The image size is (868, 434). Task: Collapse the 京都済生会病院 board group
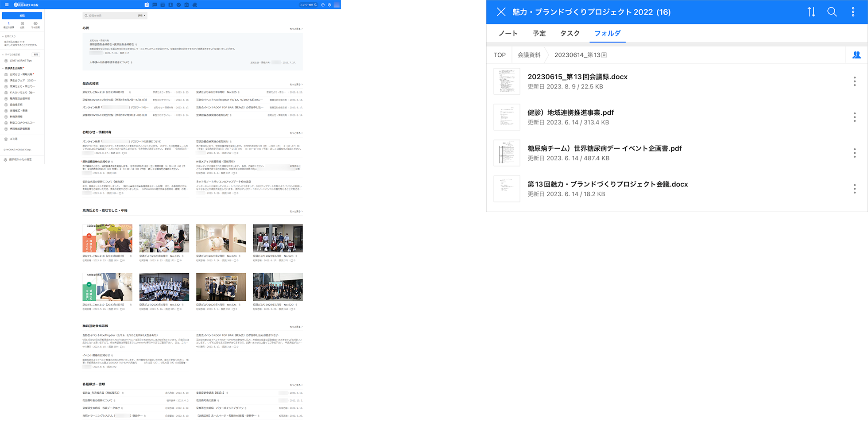[x=3, y=68]
